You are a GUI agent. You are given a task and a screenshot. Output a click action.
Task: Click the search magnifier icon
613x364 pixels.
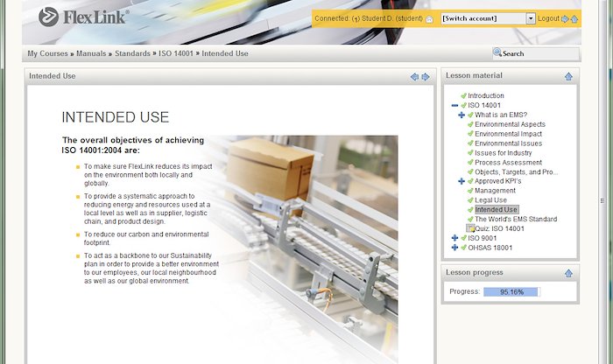tap(497, 52)
